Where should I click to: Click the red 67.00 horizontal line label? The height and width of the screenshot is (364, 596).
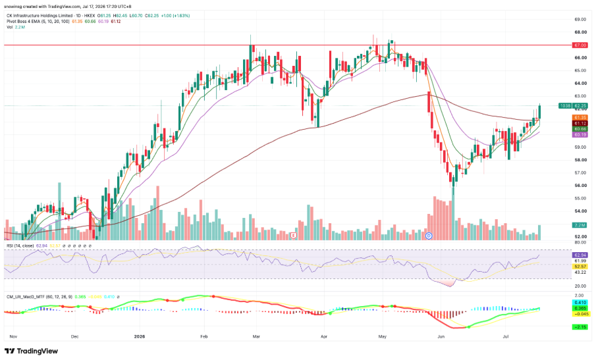pos(580,45)
